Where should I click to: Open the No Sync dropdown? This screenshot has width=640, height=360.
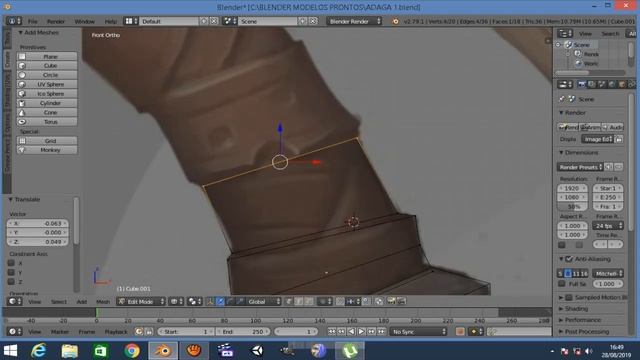click(418, 331)
